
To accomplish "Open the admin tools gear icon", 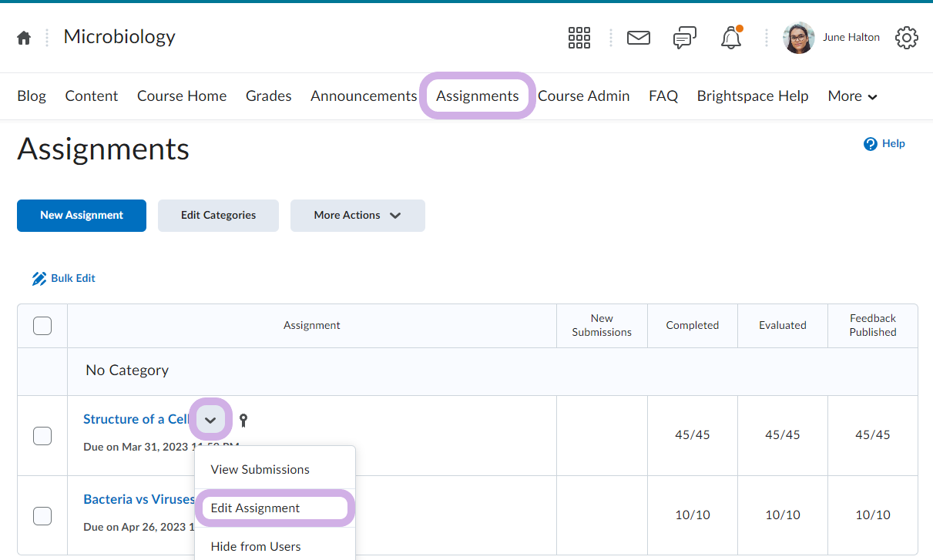I will [x=906, y=38].
